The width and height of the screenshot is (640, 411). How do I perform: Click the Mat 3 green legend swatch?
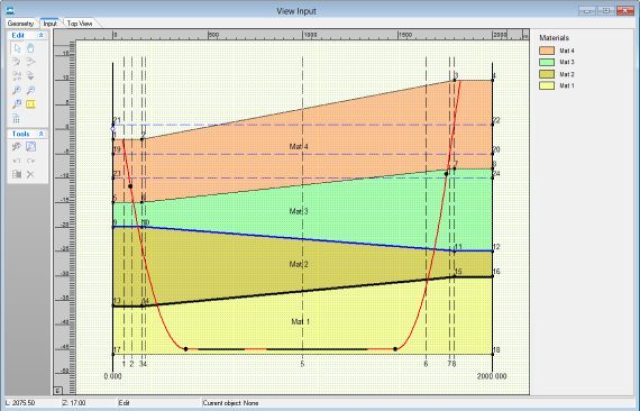point(547,62)
